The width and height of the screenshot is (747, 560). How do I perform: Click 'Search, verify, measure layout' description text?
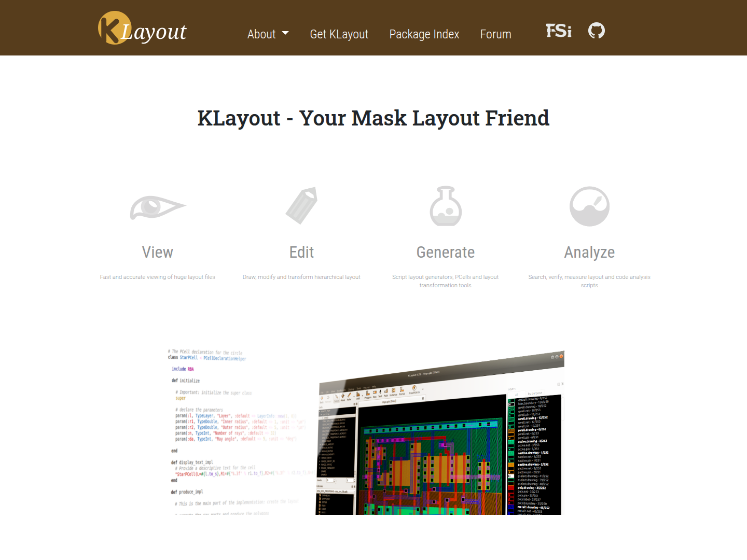coord(589,281)
